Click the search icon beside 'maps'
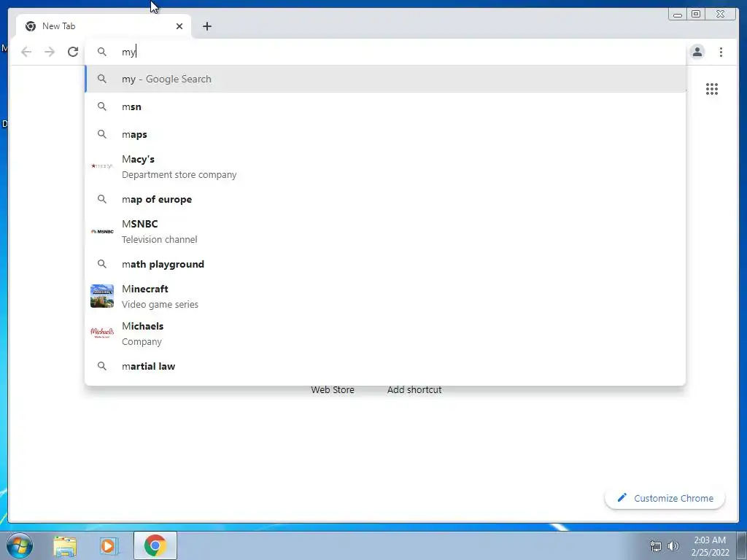Screen dimensions: 747x560 102,134
